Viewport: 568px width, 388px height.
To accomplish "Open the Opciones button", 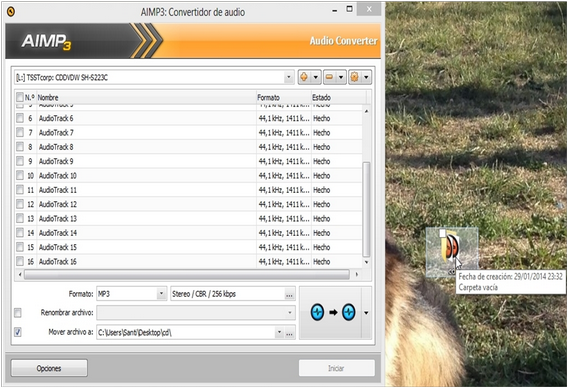I will pos(49,368).
